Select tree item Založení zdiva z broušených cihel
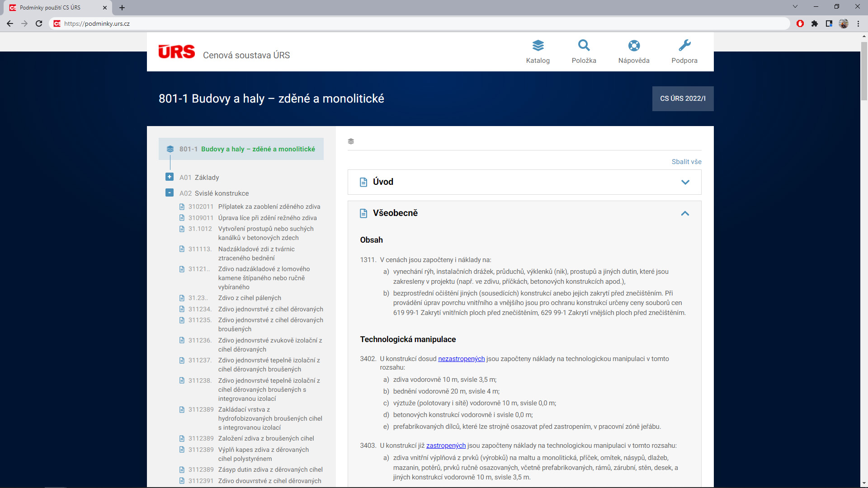This screenshot has height=488, width=868. click(x=266, y=438)
